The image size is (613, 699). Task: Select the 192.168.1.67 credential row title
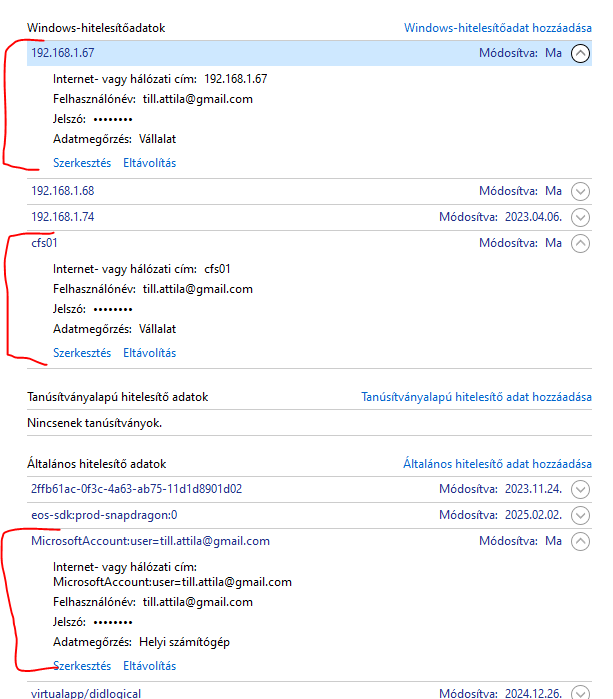tap(63, 53)
